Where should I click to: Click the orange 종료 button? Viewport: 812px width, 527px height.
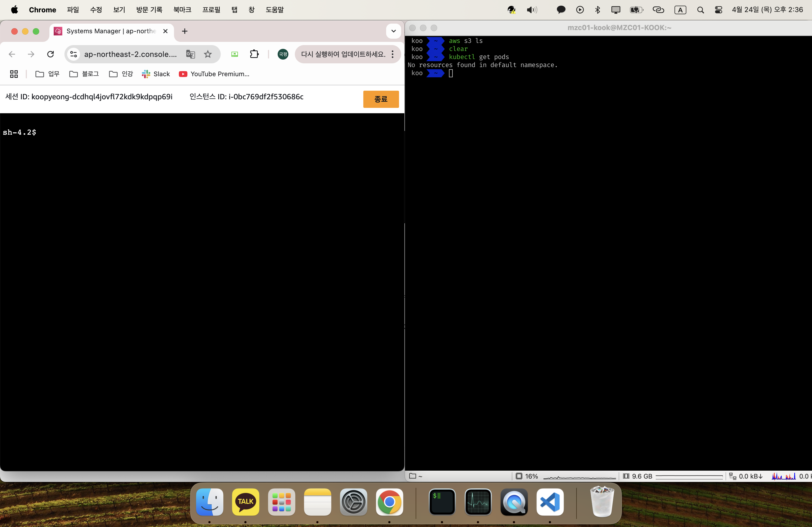pos(381,99)
